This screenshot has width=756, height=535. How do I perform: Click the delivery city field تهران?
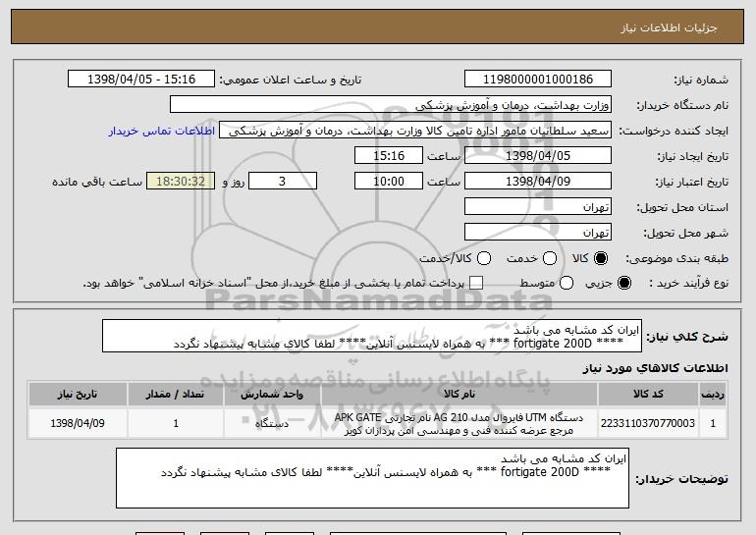(538, 233)
